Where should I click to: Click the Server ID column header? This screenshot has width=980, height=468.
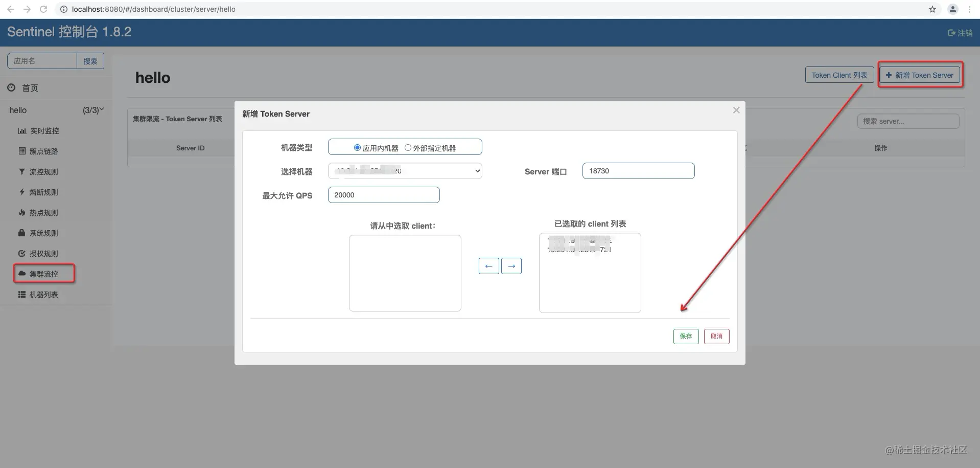pyautogui.click(x=190, y=148)
